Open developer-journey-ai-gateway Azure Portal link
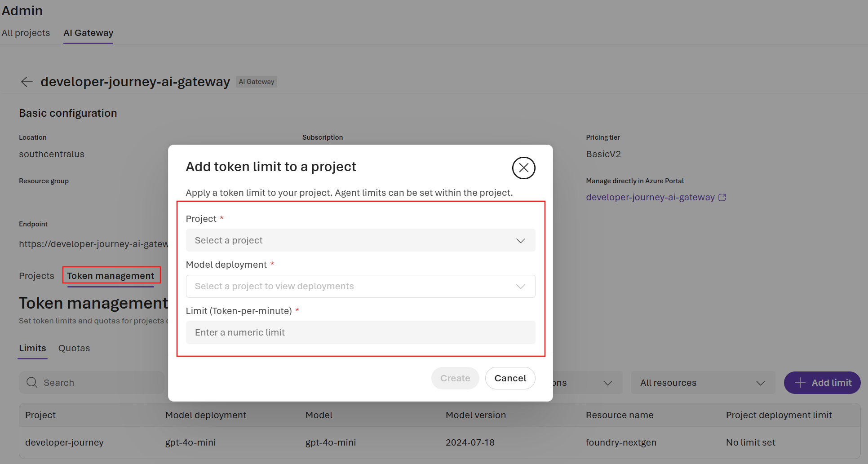868x464 pixels. tap(650, 197)
